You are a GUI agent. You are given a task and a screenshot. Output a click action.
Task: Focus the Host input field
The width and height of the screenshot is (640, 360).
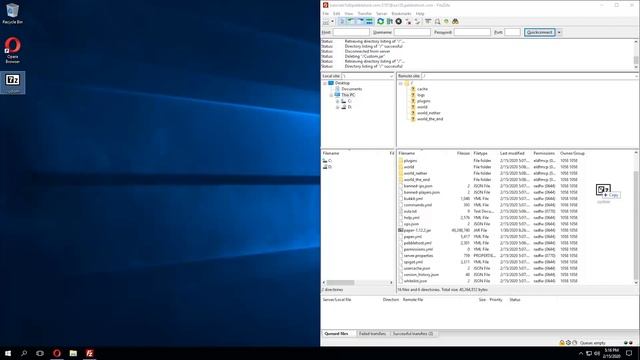click(x=351, y=32)
